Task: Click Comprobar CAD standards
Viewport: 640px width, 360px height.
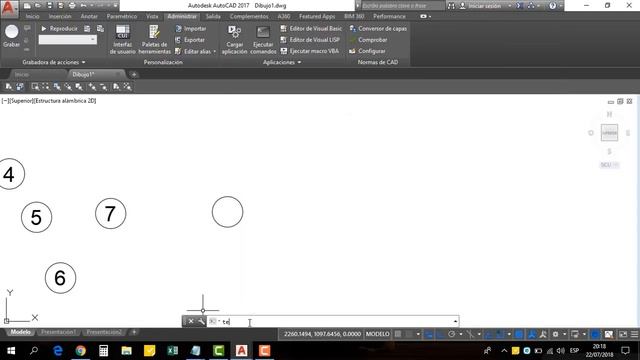Action: tap(368, 40)
